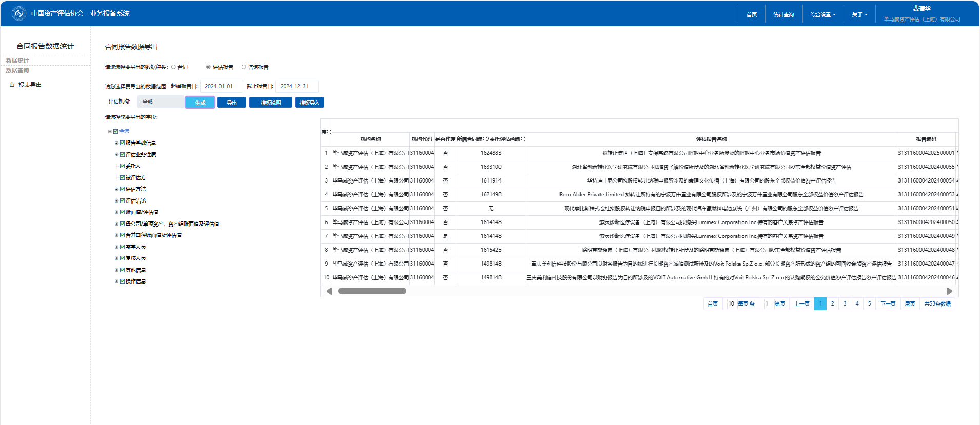Screen dimensions: 980x425
Task: Open the 综合设置 dropdown menu
Action: [822, 15]
